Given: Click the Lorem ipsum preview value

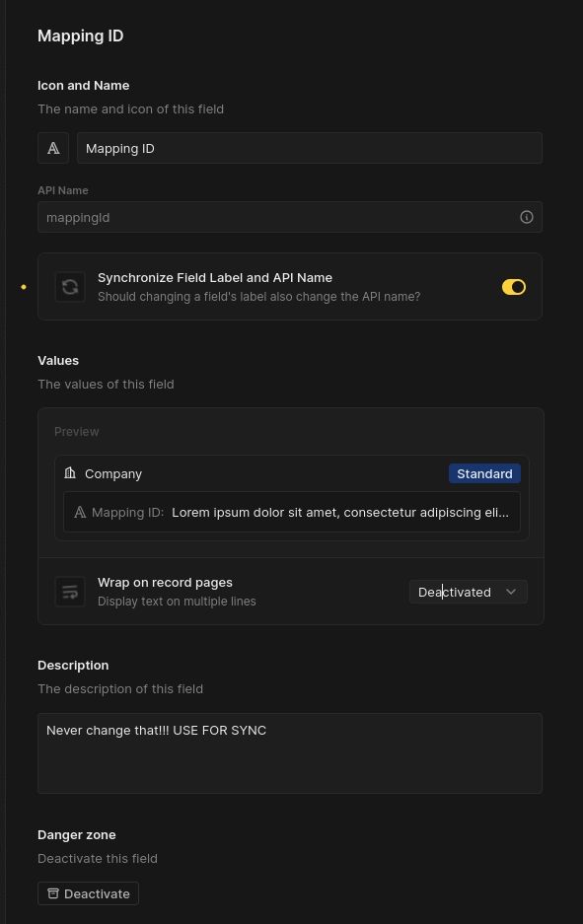Looking at the screenshot, I should click(x=340, y=512).
